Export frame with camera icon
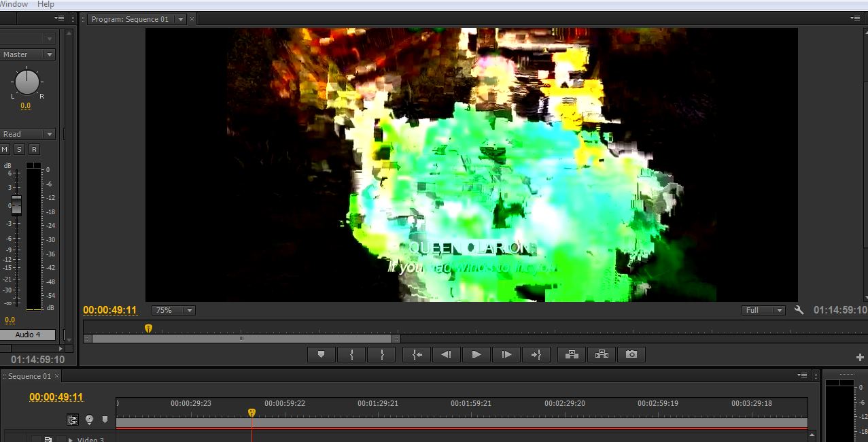868x442 pixels. (x=631, y=354)
